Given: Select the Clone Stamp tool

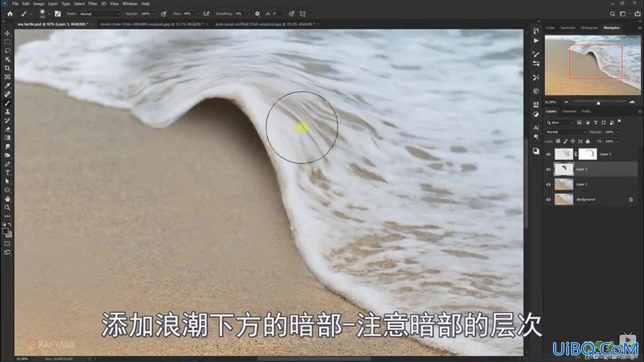Looking at the screenshot, I should pos(8,112).
